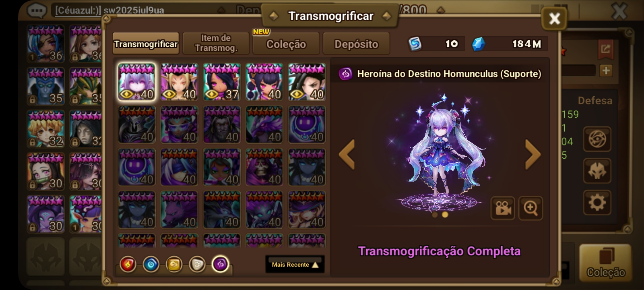Click the gear settings icon
The height and width of the screenshot is (290, 644).
tap(597, 202)
